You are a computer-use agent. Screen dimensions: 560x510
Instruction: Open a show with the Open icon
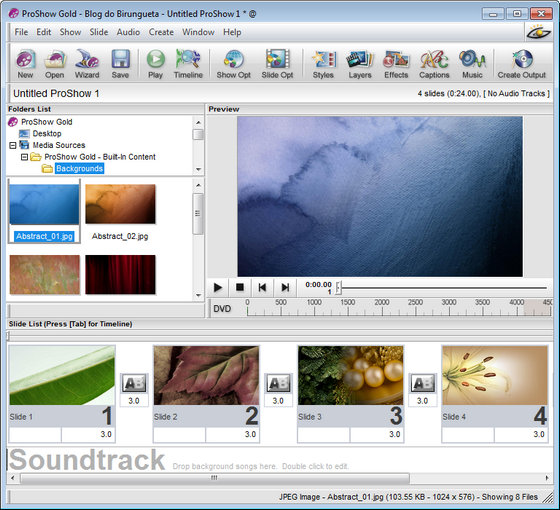pyautogui.click(x=54, y=64)
